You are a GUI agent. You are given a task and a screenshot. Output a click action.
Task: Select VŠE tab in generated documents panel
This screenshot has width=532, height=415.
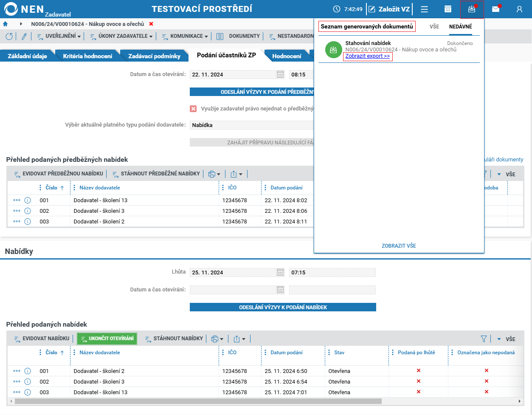pos(434,27)
